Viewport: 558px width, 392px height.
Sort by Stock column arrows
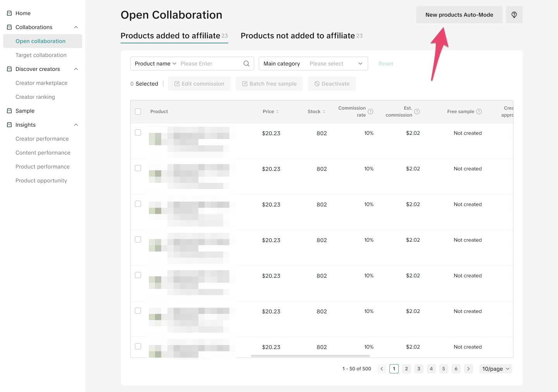(x=324, y=112)
